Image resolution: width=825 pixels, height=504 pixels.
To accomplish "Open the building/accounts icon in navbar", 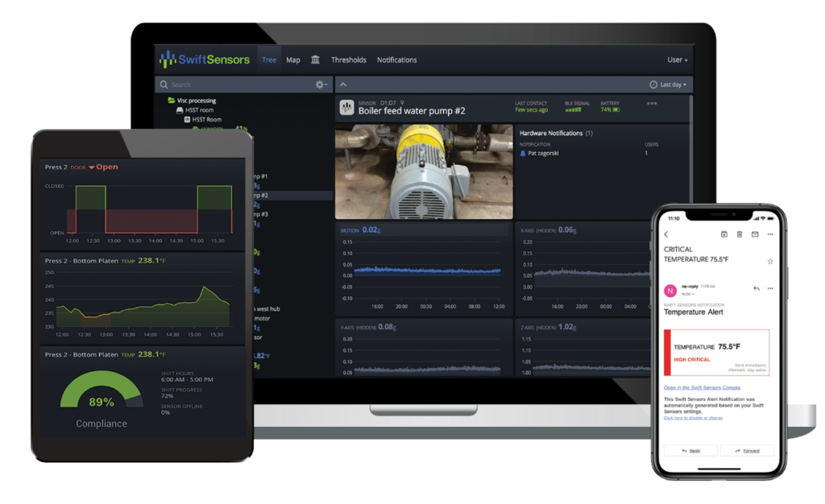I will coord(314,60).
